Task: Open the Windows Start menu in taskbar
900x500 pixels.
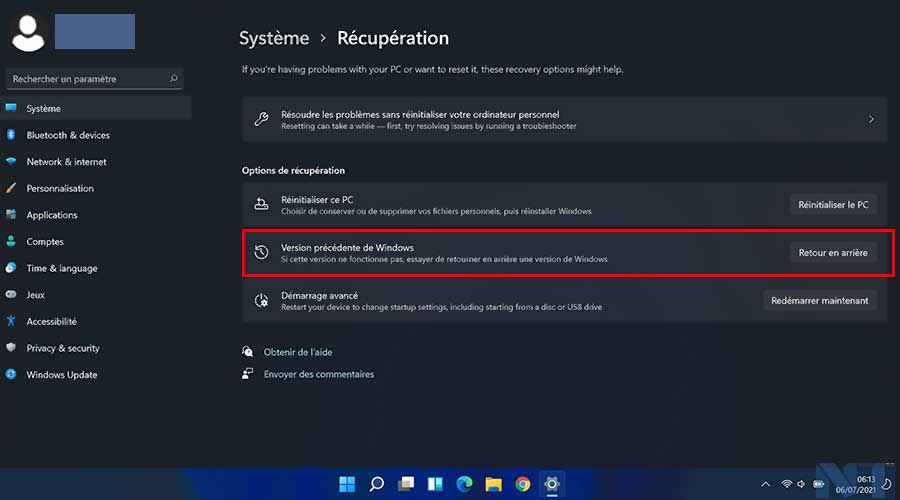Action: (x=347, y=484)
